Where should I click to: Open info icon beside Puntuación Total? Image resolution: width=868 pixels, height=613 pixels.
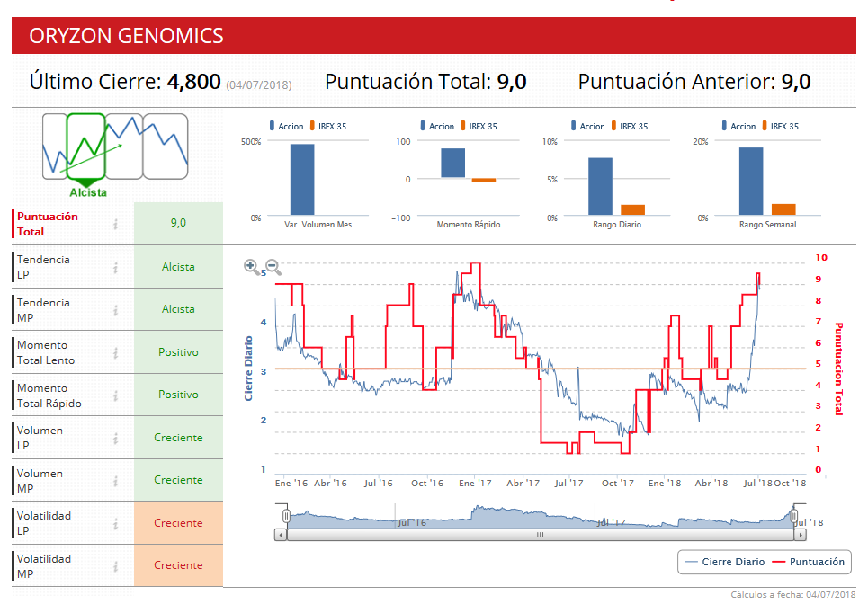(x=116, y=224)
